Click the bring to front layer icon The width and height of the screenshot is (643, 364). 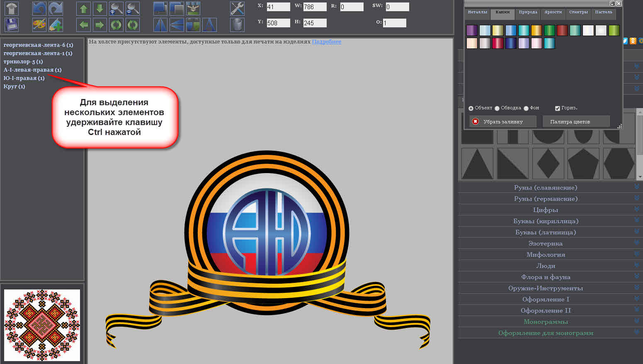click(160, 8)
